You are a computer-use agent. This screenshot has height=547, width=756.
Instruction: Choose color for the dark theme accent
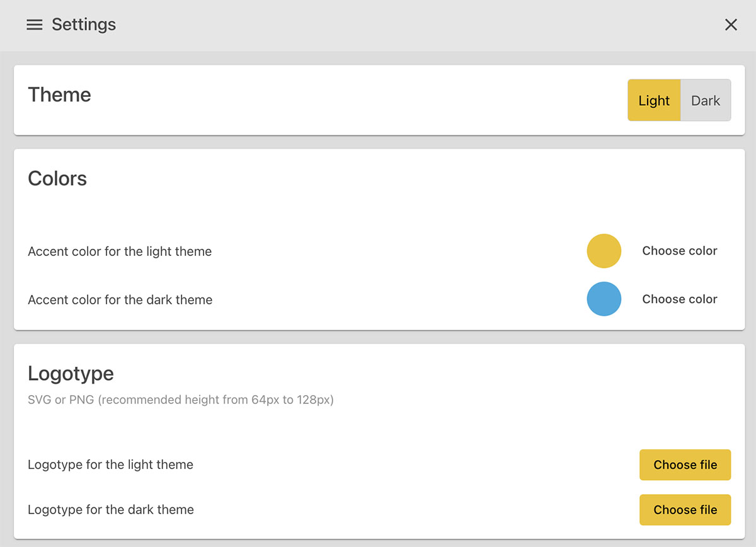(680, 299)
